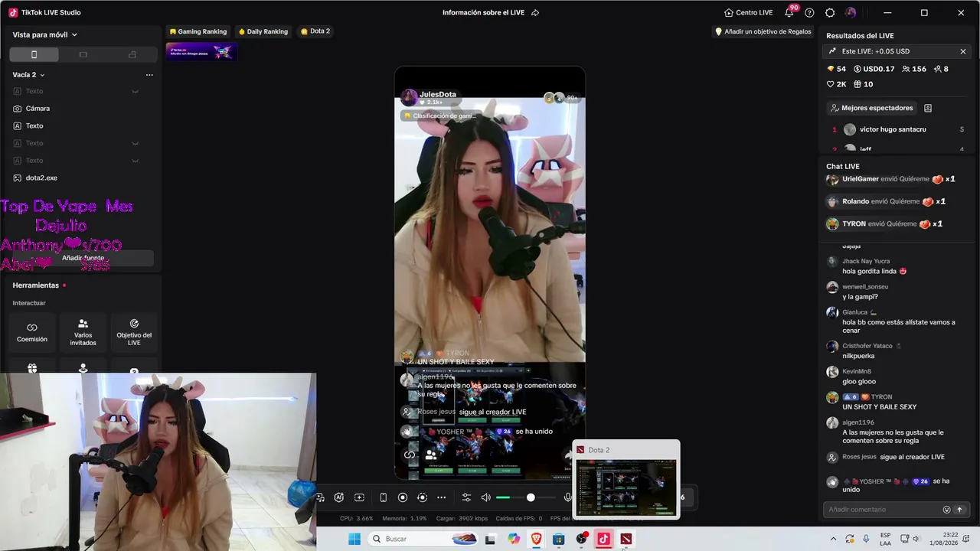Open Microsoft Store from the taskbar
980x551 pixels.
[x=558, y=539]
